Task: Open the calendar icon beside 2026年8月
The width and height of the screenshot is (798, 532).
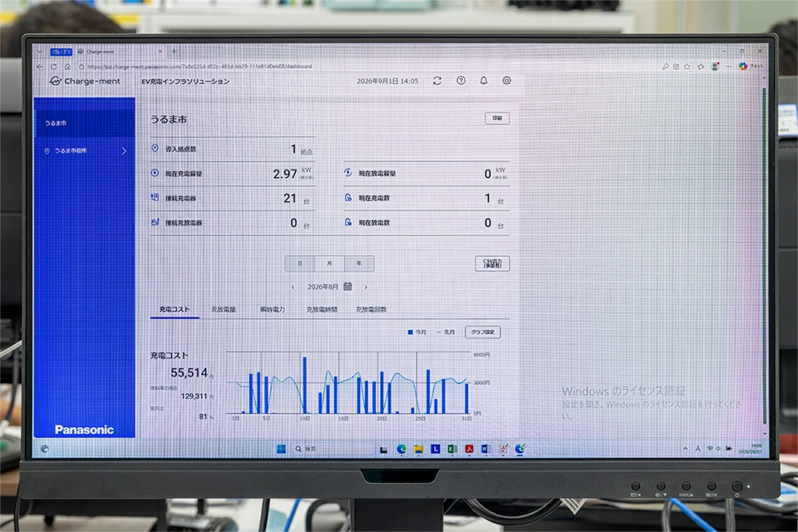Action: point(347,286)
